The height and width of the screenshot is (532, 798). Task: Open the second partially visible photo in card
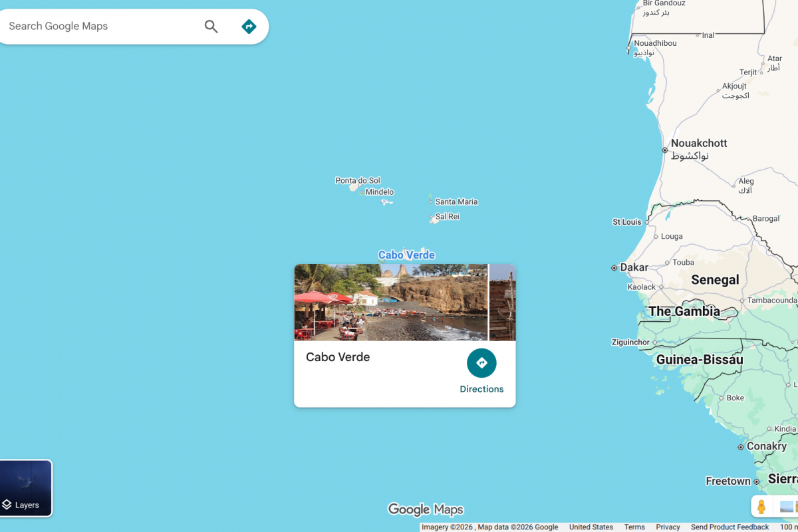click(x=502, y=303)
